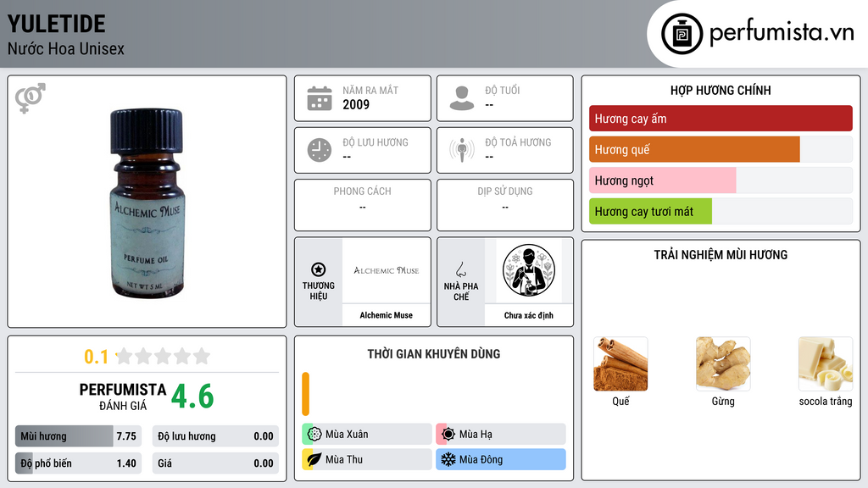Click the Mùa Thu leaf icon
The width and height of the screenshot is (868, 488).
314,459
